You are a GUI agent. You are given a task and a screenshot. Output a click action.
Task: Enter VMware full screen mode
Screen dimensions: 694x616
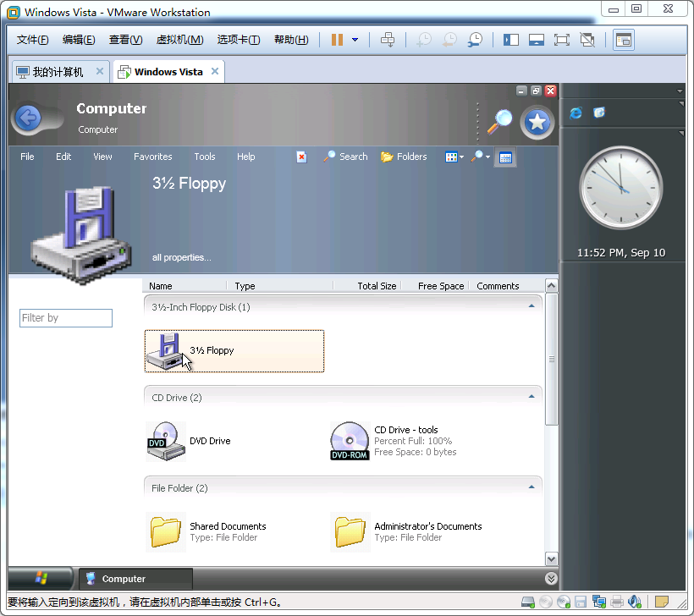pos(562,40)
